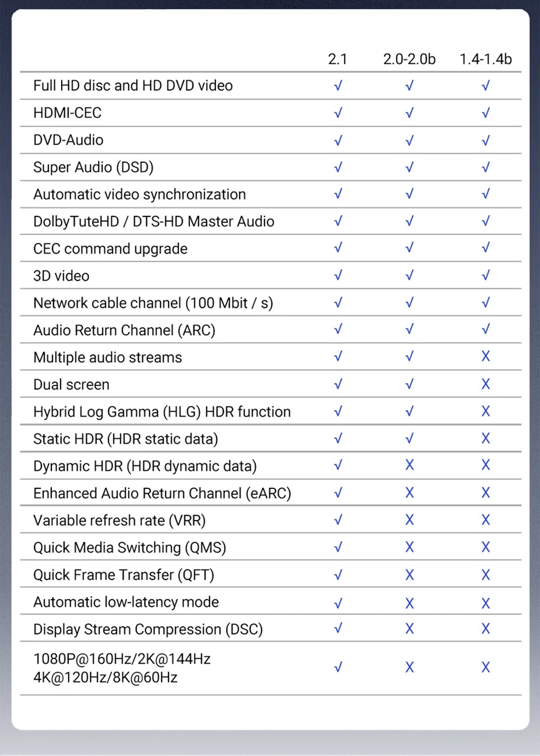Click the 2.0-2.0b check mark for Multiple audio streams
The image size is (540, 756).
pyautogui.click(x=409, y=357)
